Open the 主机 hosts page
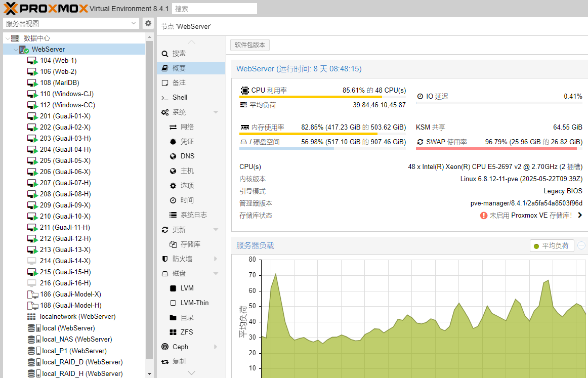Viewport: 588px width, 378px height. (x=191, y=171)
